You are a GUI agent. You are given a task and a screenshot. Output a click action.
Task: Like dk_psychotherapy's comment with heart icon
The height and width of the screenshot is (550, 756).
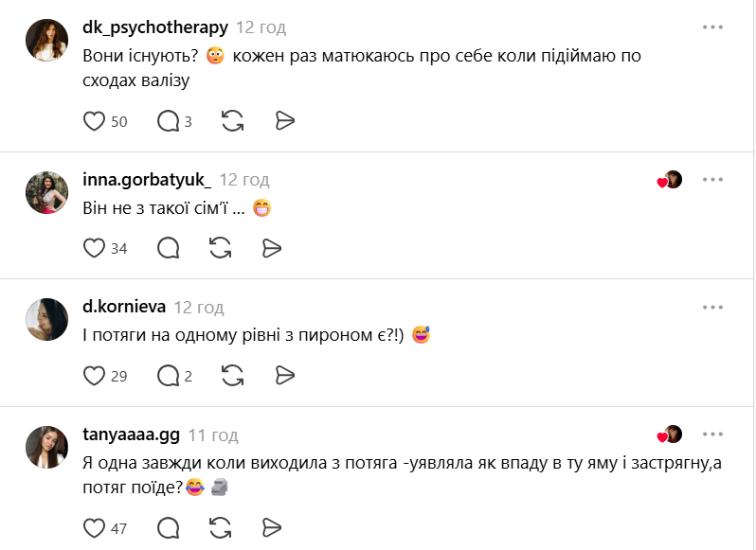[x=94, y=120]
